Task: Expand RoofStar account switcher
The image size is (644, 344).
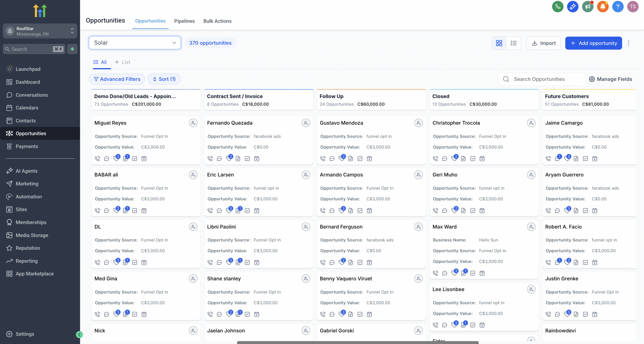Action: click(40, 31)
